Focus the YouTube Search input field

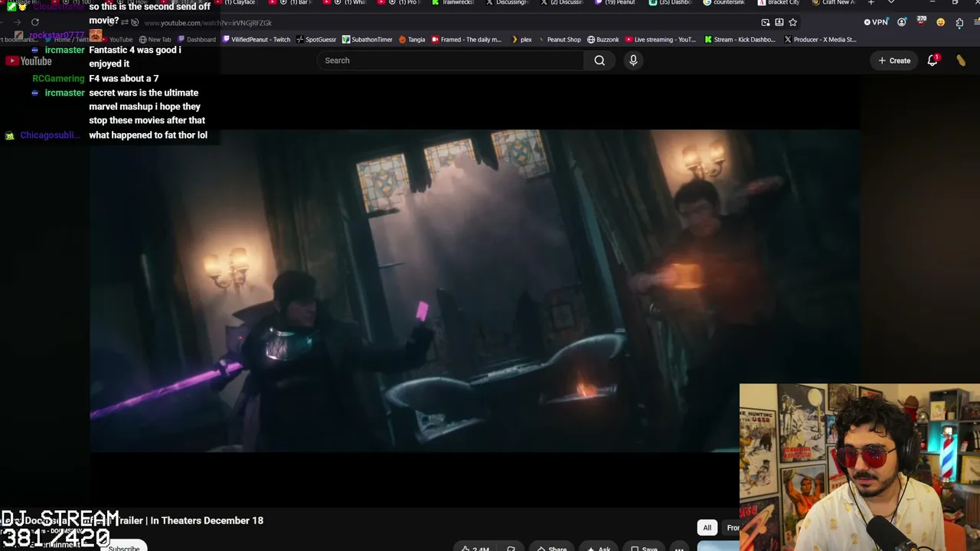(x=450, y=60)
